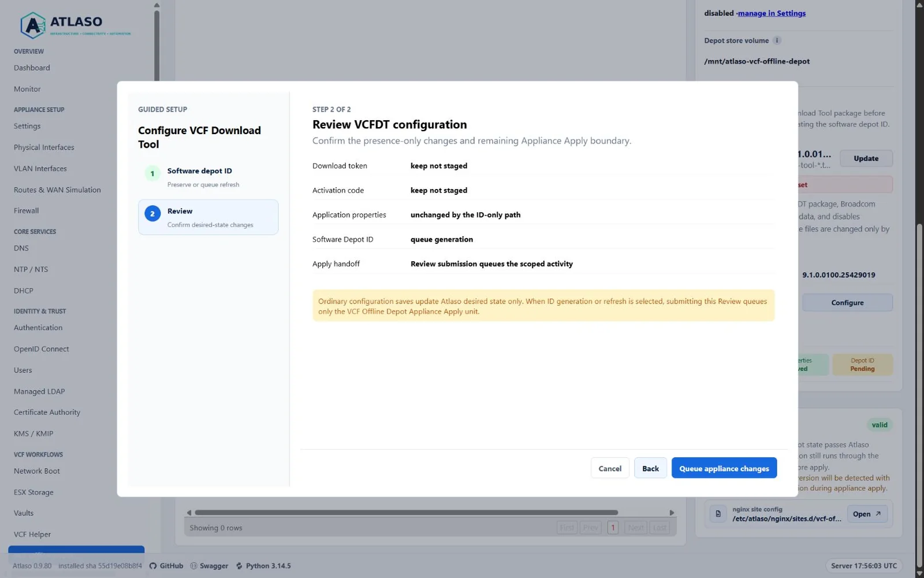
Task: Open the NTP / NTS page
Action: (x=31, y=269)
